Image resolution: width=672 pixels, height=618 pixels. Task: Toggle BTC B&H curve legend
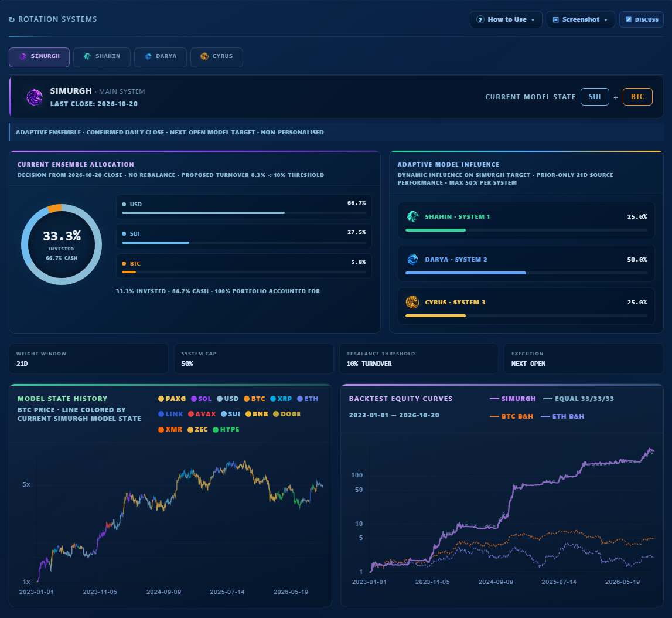(x=511, y=416)
